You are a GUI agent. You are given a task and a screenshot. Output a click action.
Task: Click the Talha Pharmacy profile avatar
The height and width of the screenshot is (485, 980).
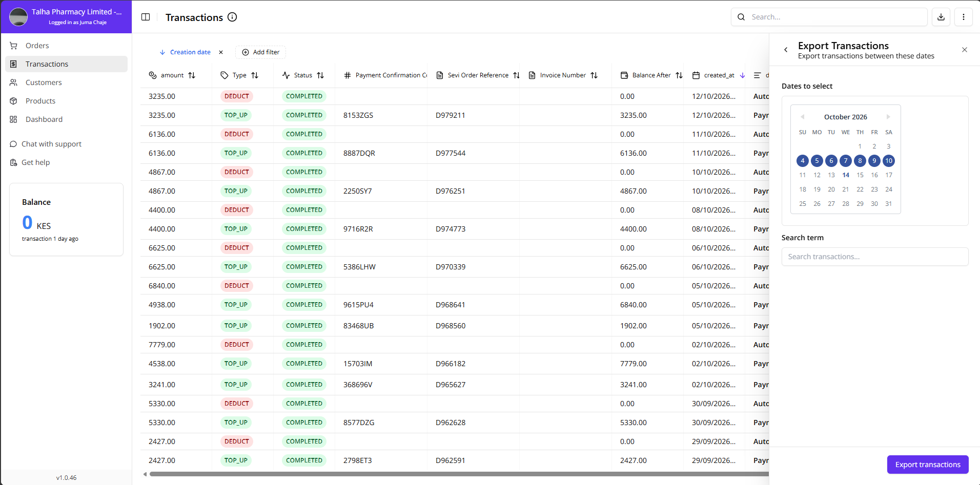18,17
